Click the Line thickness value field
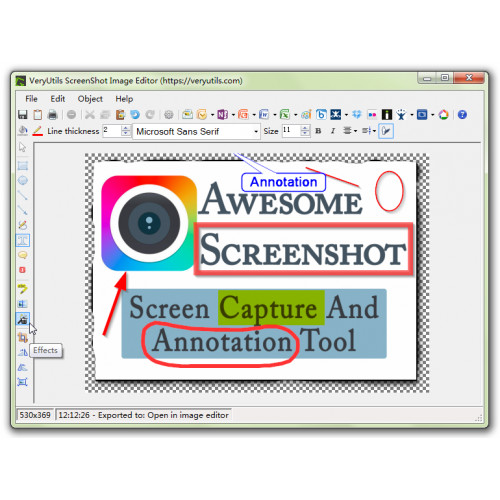Screen dimensions: 500x500 pos(111,131)
